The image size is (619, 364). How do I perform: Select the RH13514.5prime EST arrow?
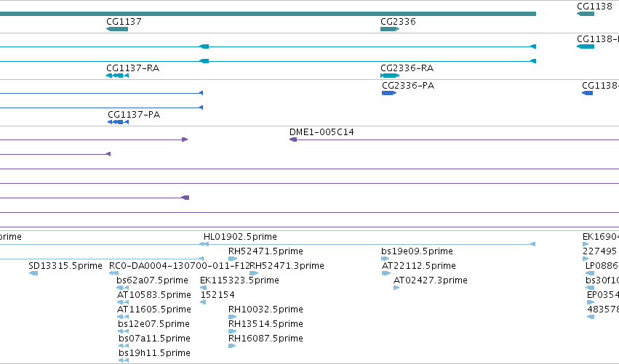click(233, 331)
